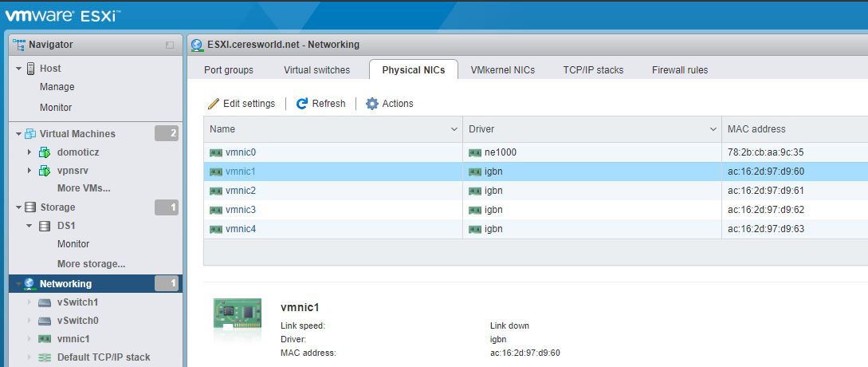Click the pencil Edit settings icon
The height and width of the screenshot is (367, 868).
[213, 104]
